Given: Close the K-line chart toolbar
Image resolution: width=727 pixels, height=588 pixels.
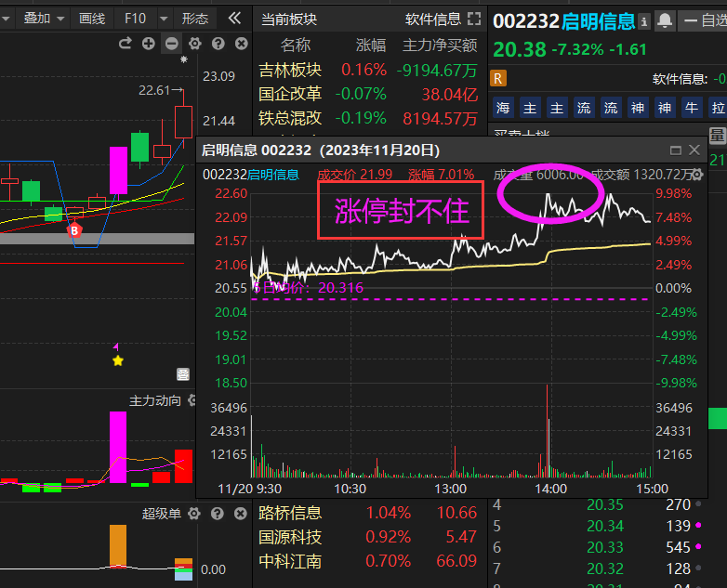Looking at the screenshot, I should coord(241,44).
